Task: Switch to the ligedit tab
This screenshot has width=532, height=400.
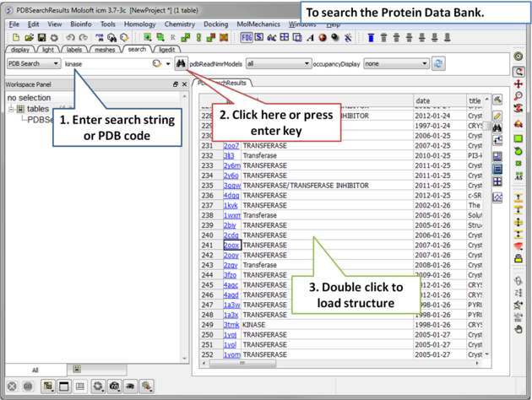Action: pyautogui.click(x=167, y=50)
